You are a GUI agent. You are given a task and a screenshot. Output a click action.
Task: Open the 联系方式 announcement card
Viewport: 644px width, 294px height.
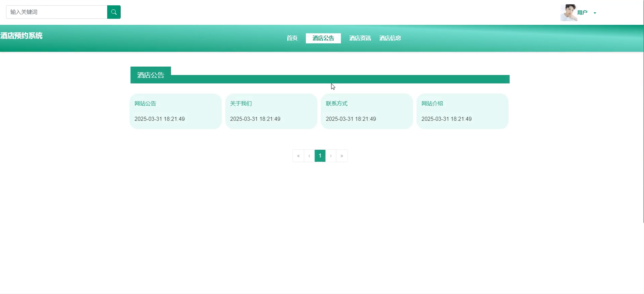tap(367, 111)
